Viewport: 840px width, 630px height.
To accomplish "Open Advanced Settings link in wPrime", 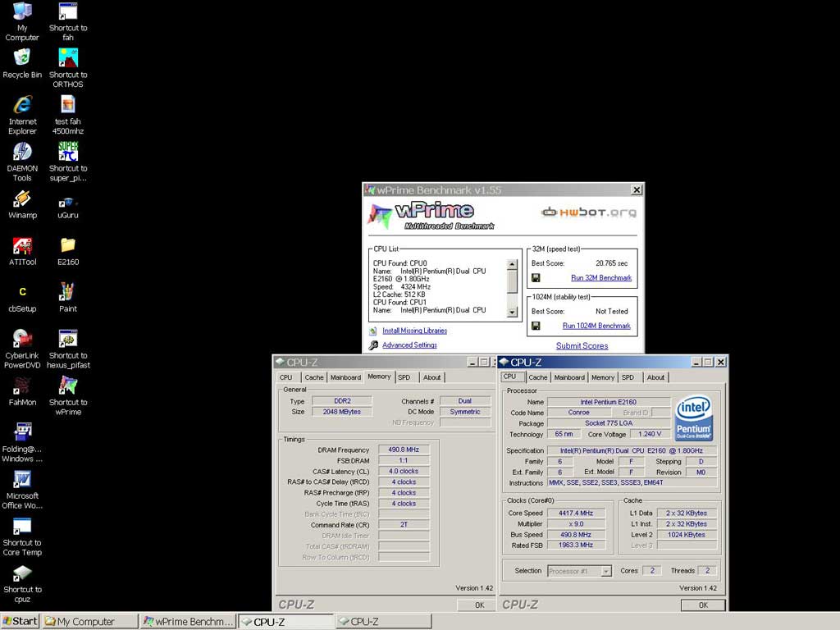I will pyautogui.click(x=409, y=345).
